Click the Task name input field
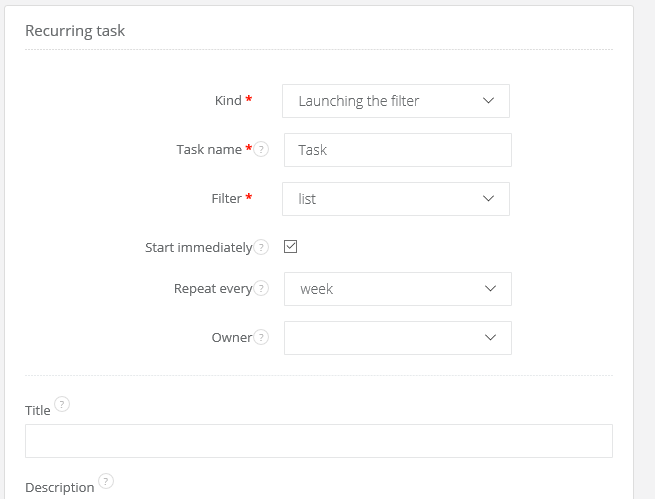 click(397, 150)
